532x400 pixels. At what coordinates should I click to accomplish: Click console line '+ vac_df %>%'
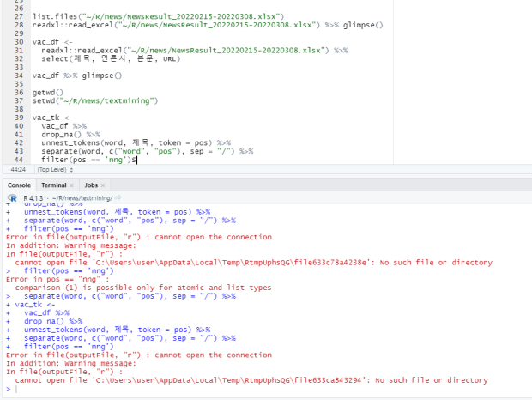click(38, 312)
